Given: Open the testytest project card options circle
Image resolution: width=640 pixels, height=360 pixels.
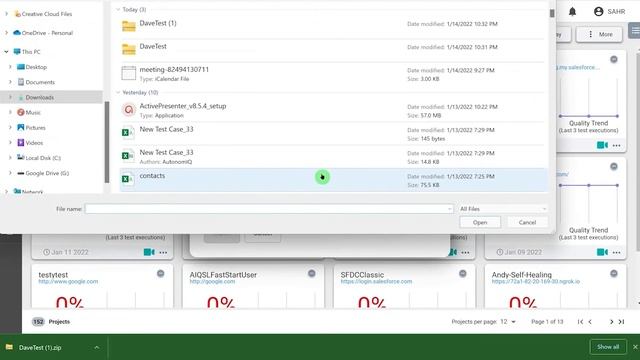Looking at the screenshot, I should [160, 273].
